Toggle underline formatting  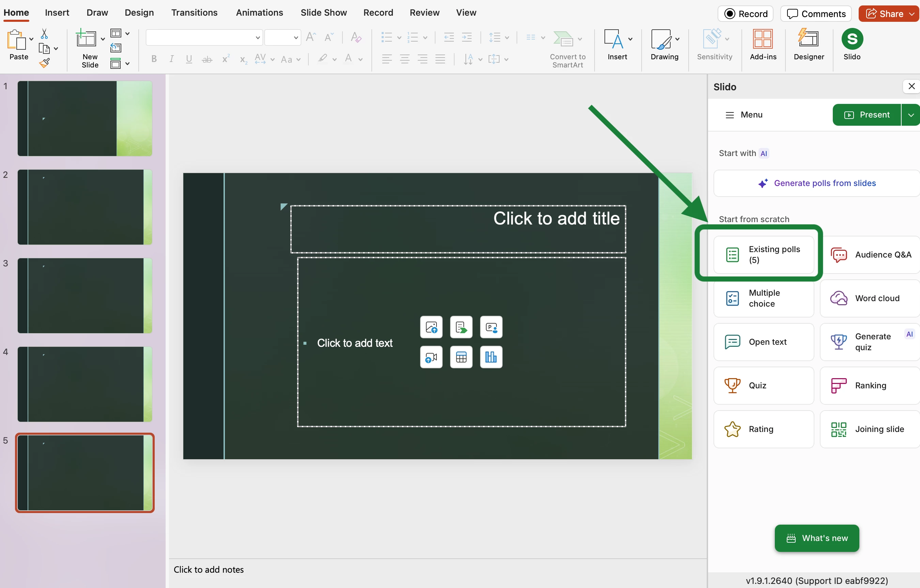pos(189,59)
